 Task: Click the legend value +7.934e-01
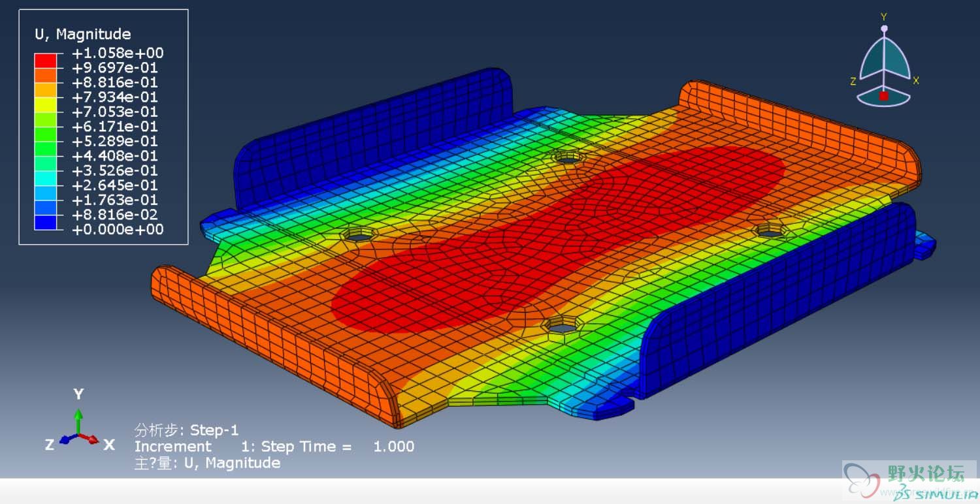point(114,97)
